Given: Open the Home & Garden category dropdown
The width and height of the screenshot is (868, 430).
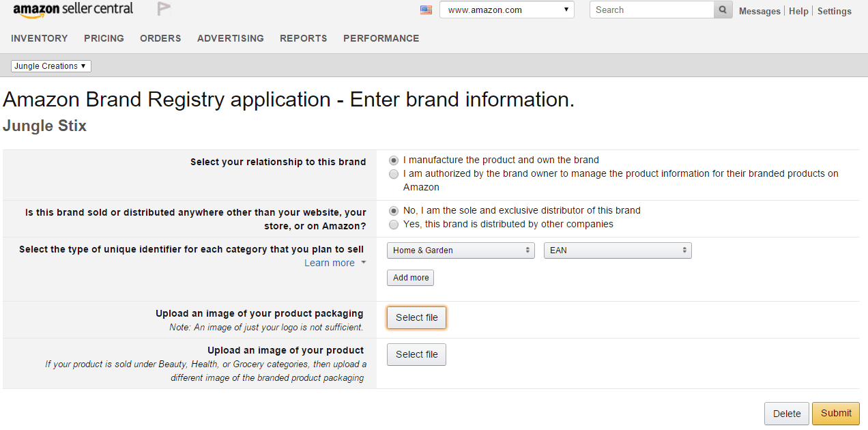Looking at the screenshot, I should click(462, 250).
